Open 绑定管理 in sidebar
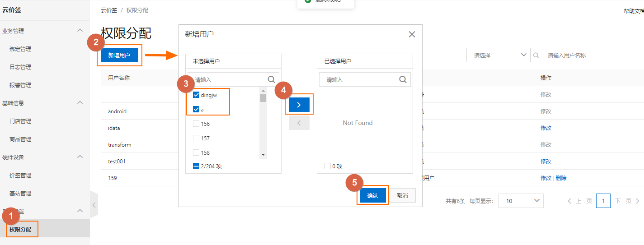This screenshot has height=245, width=644. click(20, 49)
